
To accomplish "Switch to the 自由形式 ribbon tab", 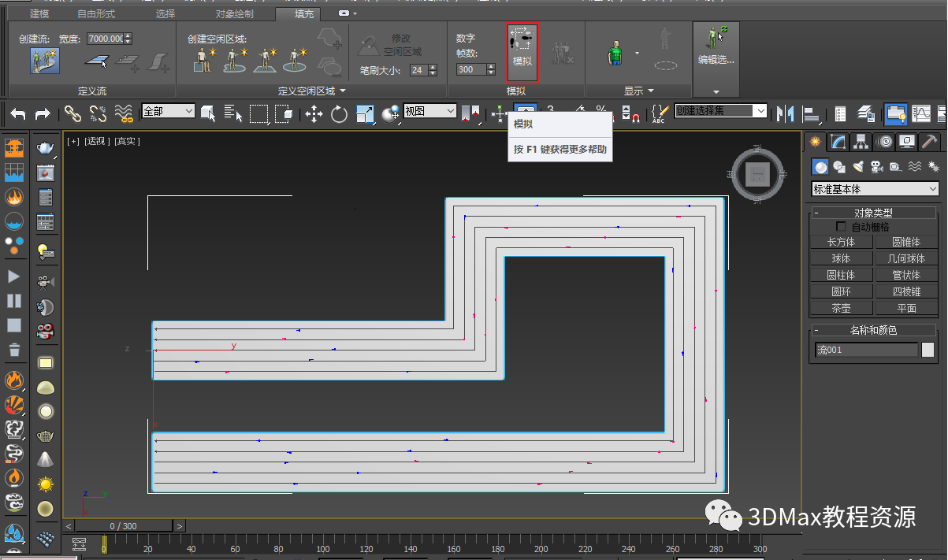I will [x=96, y=13].
